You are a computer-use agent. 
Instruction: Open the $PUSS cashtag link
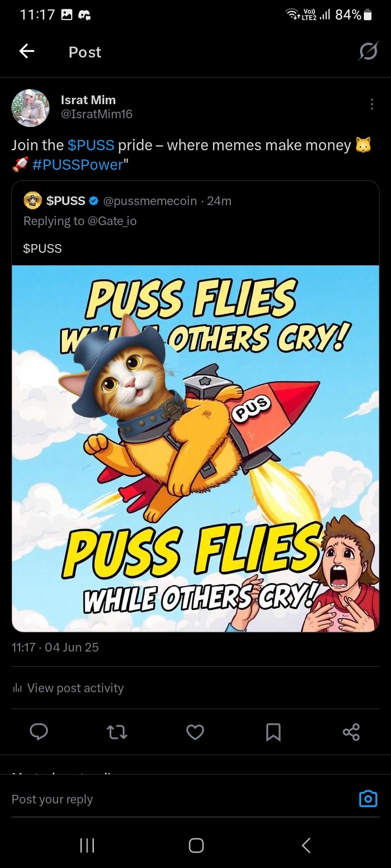tap(91, 145)
